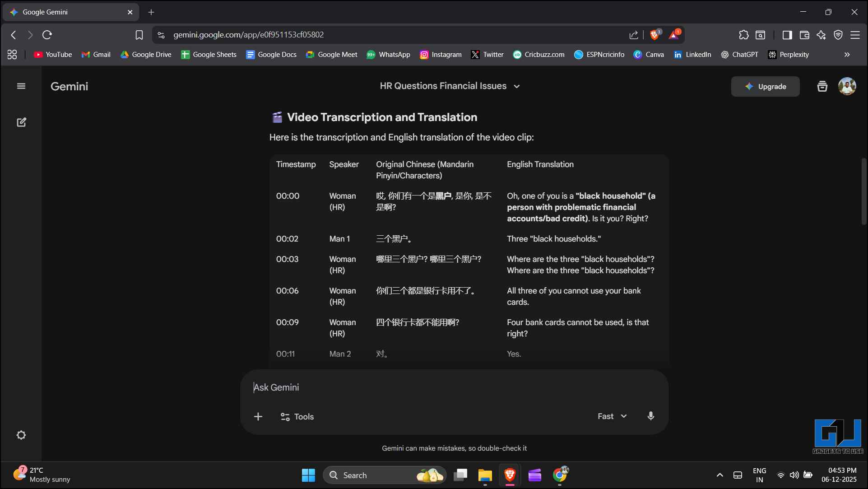868x489 pixels.
Task: Bookmark this page with the bookmark icon
Action: pos(139,35)
